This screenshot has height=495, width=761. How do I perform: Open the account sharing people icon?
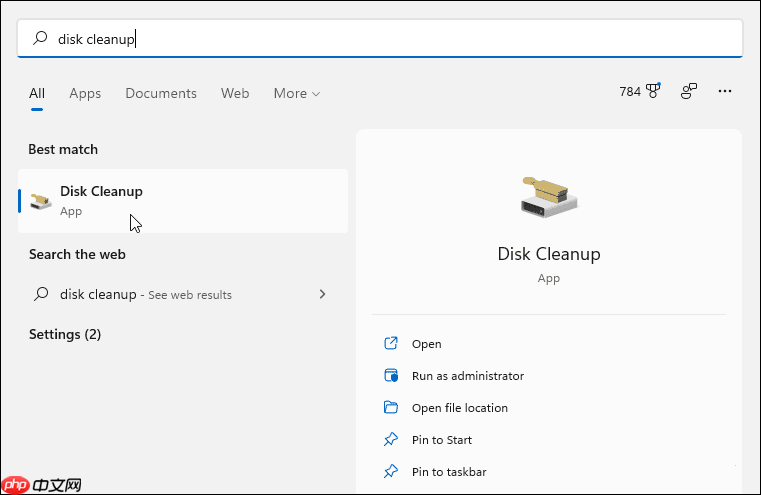[689, 92]
